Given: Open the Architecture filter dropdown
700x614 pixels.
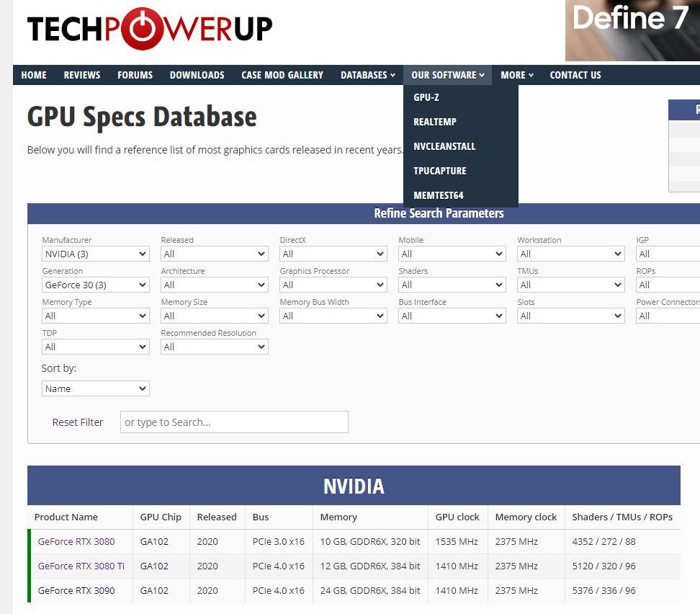Looking at the screenshot, I should coord(215,285).
